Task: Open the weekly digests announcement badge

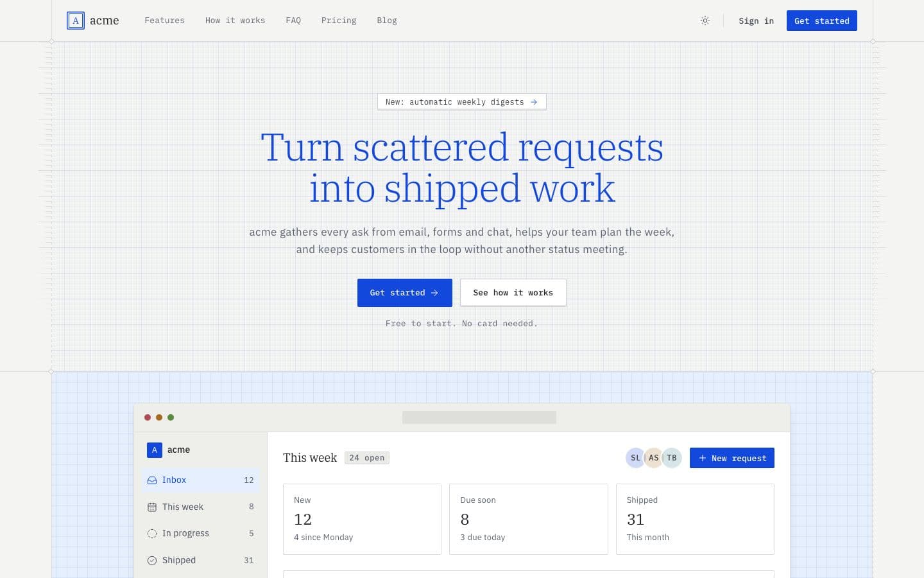Action: point(462,101)
